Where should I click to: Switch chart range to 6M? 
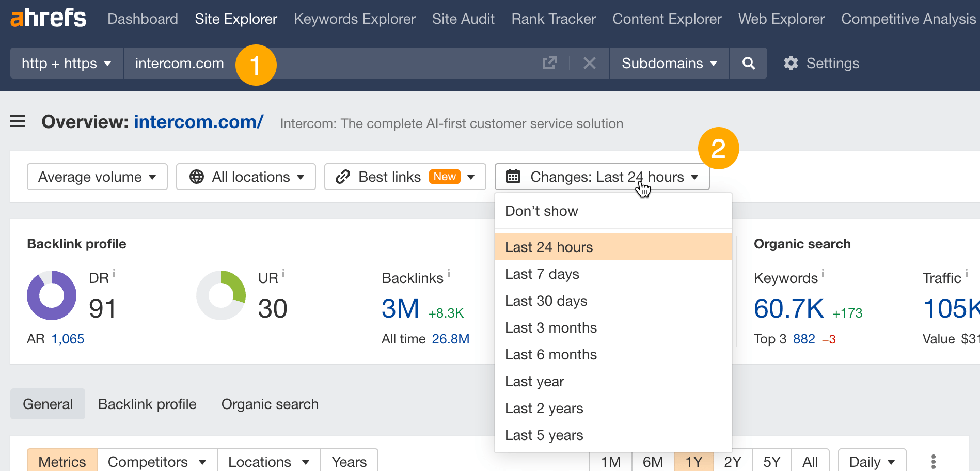pyautogui.click(x=652, y=461)
